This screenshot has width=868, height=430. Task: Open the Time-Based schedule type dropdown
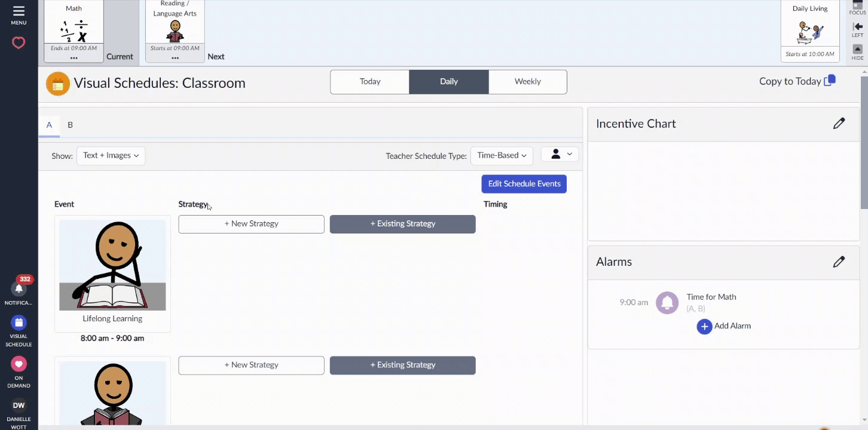click(x=502, y=155)
